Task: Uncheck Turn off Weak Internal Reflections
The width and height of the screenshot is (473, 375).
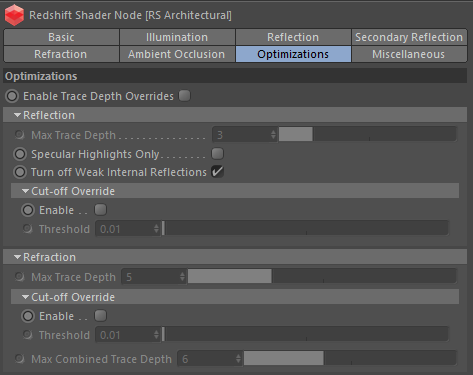Action: [x=217, y=172]
